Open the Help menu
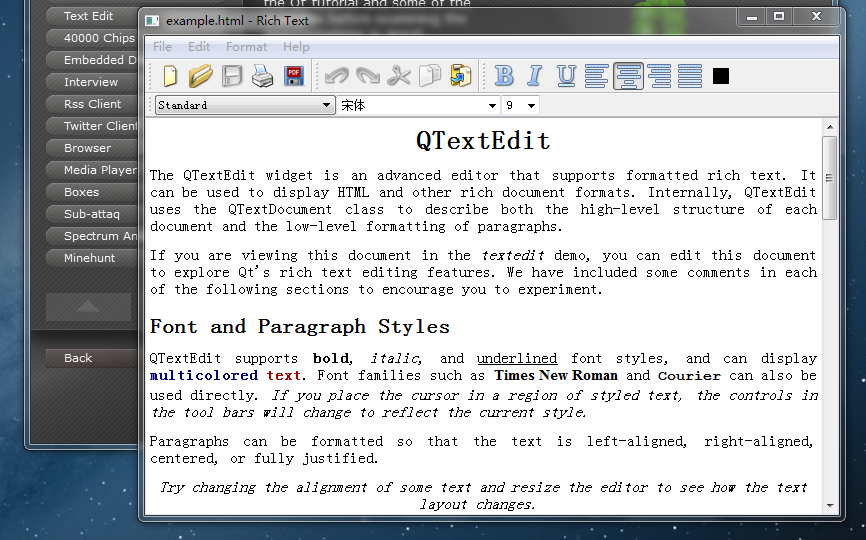 [x=296, y=47]
